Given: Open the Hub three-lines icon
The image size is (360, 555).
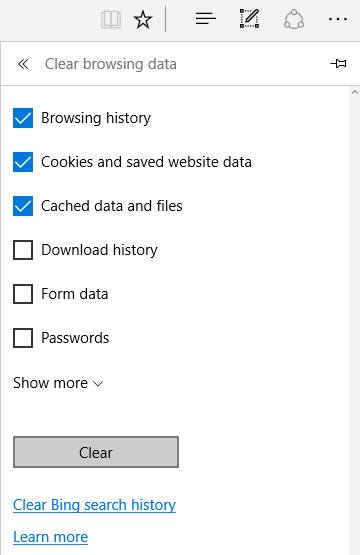Looking at the screenshot, I should tap(206, 19).
